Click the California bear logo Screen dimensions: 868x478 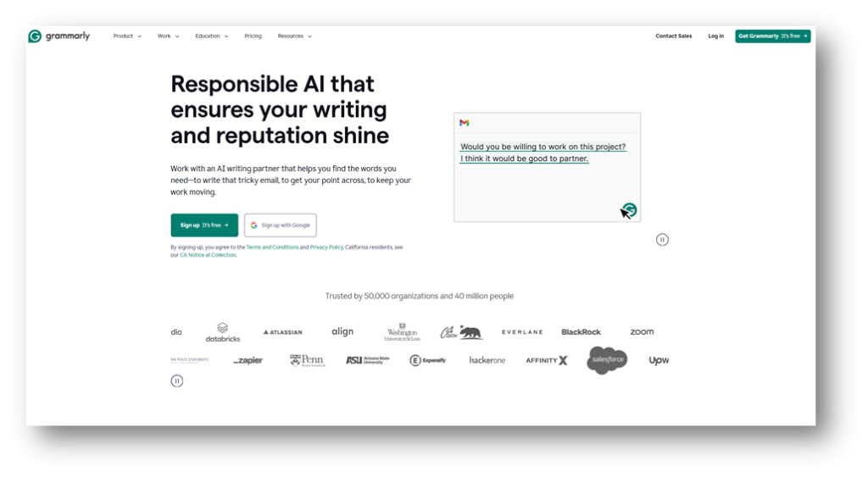462,332
